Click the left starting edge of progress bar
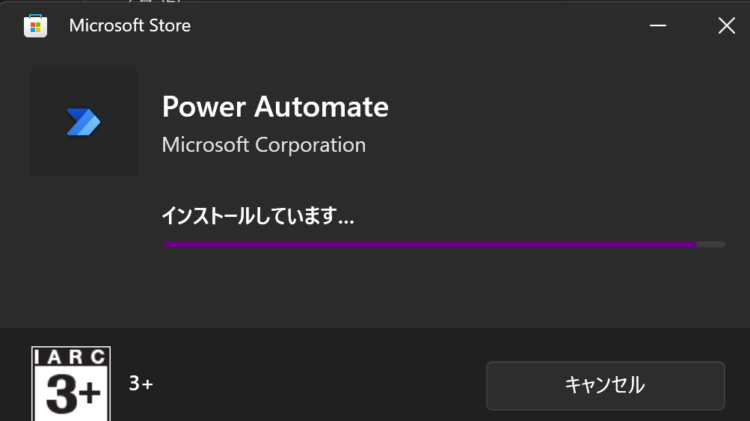Image resolution: width=750 pixels, height=421 pixels. [165, 244]
